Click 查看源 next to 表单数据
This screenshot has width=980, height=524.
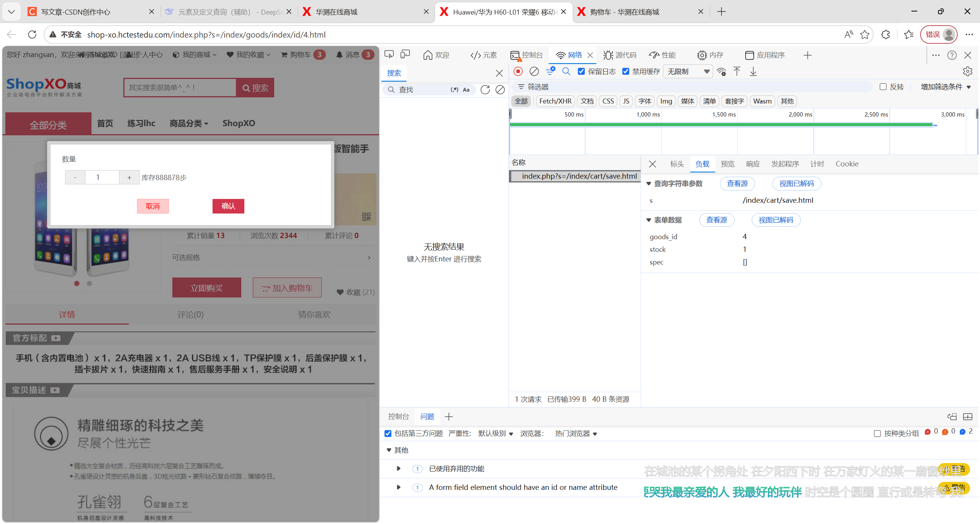716,220
